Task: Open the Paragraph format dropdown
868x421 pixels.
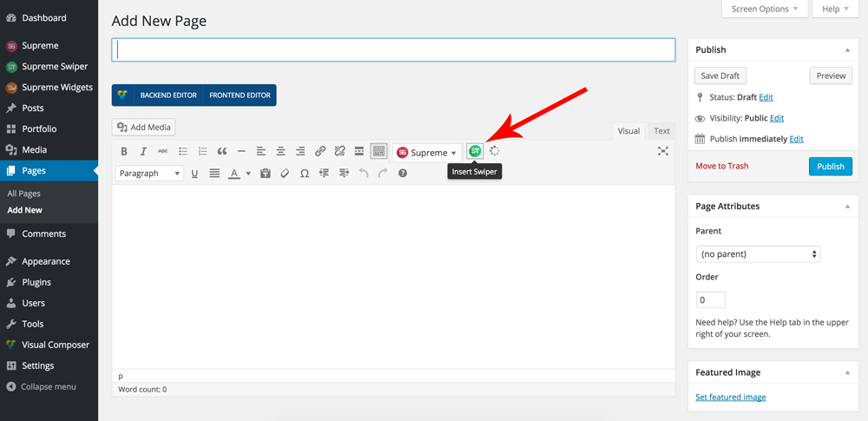Action: [x=149, y=174]
